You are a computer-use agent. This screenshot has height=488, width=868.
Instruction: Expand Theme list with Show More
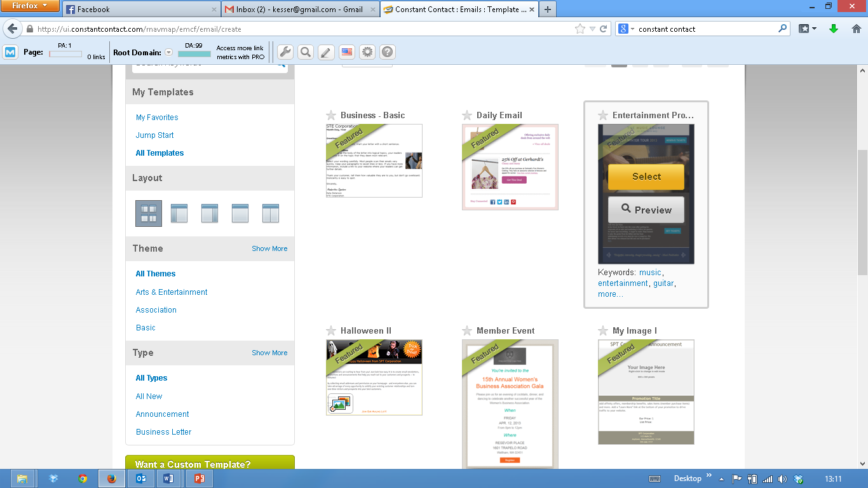coord(269,248)
